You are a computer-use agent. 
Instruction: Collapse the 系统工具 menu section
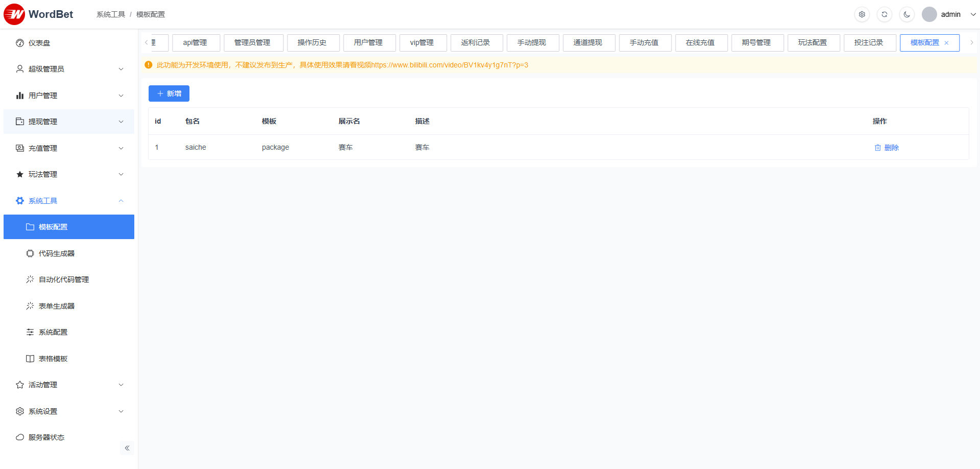click(x=69, y=201)
